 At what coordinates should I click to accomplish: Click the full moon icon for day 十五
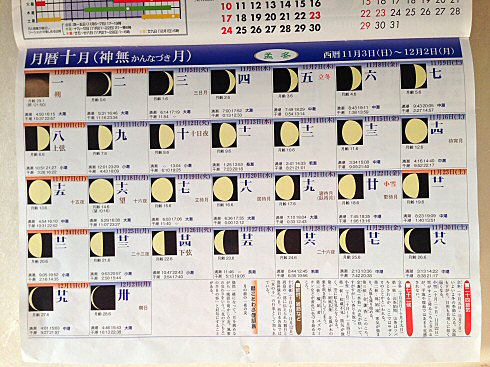pos(39,192)
